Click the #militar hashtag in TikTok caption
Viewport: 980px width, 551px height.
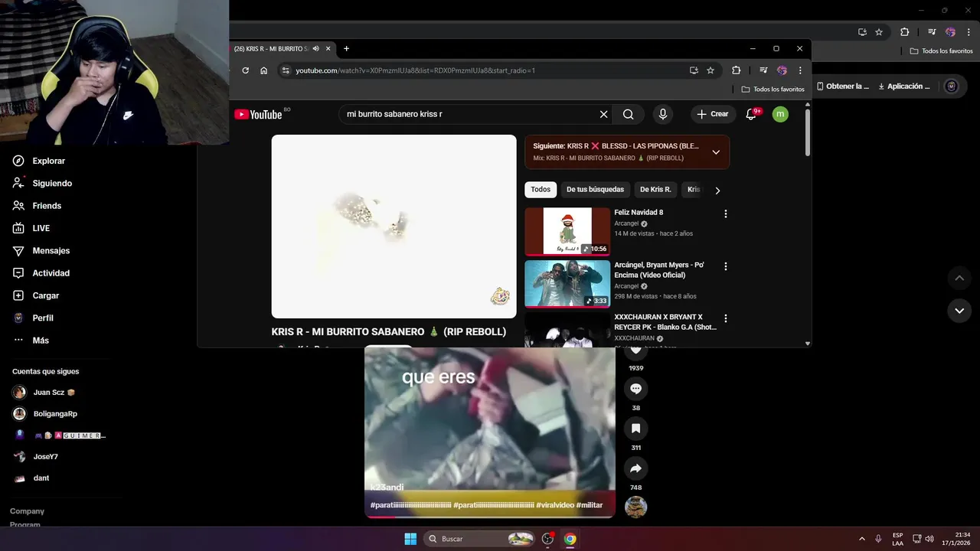point(589,505)
